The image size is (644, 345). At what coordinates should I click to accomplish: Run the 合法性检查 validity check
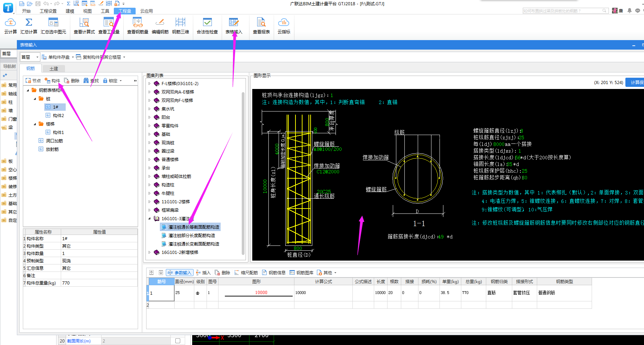point(207,23)
